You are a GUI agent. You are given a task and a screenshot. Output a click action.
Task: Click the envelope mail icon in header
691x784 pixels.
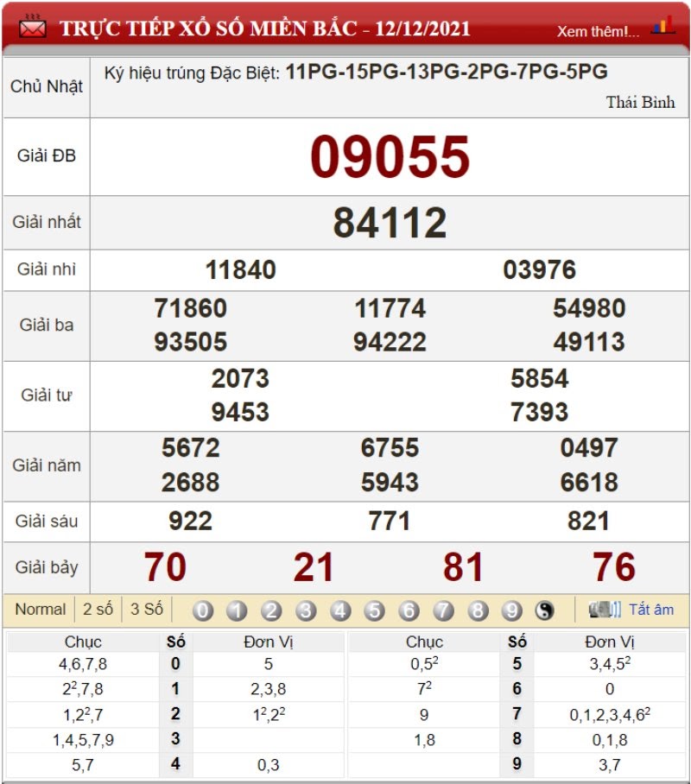pos(33,27)
